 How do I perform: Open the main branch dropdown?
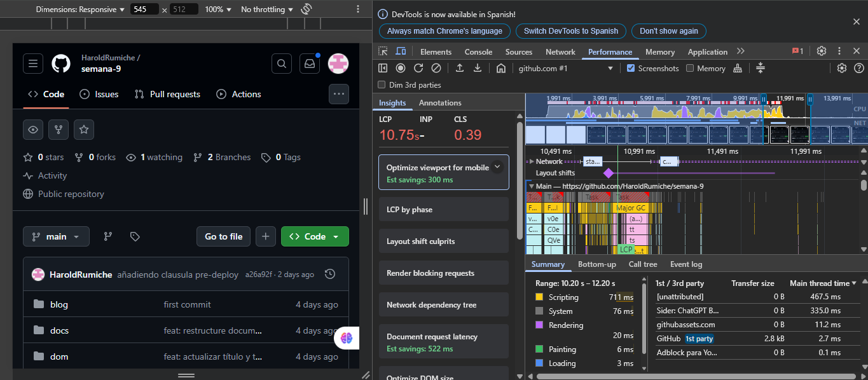56,236
